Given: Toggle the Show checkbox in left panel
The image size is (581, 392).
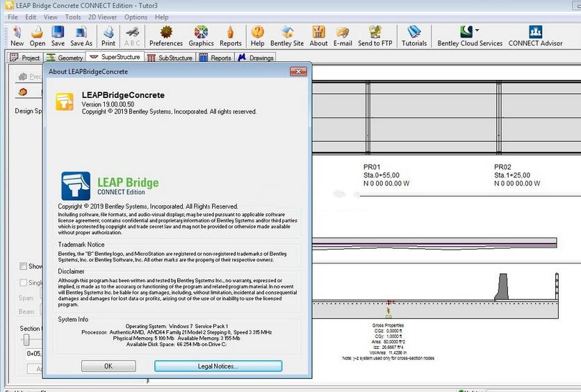Looking at the screenshot, I should [24, 266].
